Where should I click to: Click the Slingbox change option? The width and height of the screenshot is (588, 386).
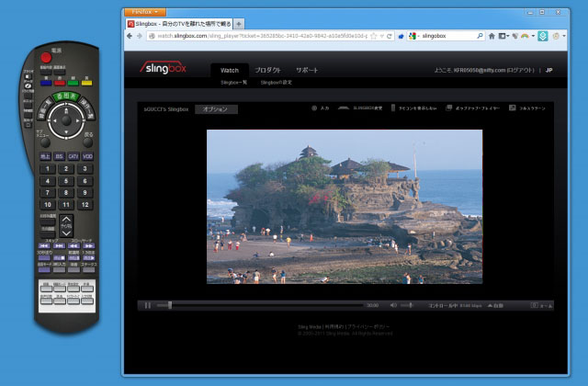[x=360, y=108]
